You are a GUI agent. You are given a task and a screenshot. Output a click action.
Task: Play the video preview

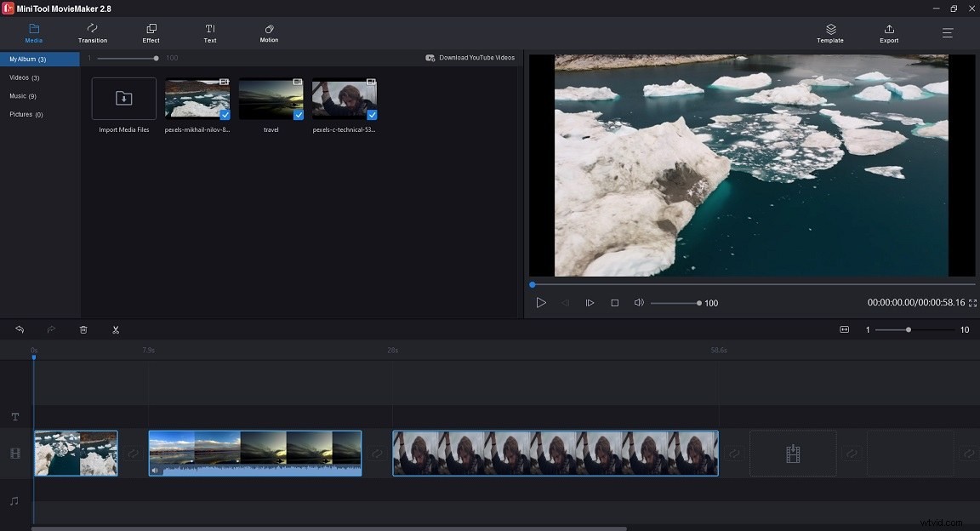(542, 302)
